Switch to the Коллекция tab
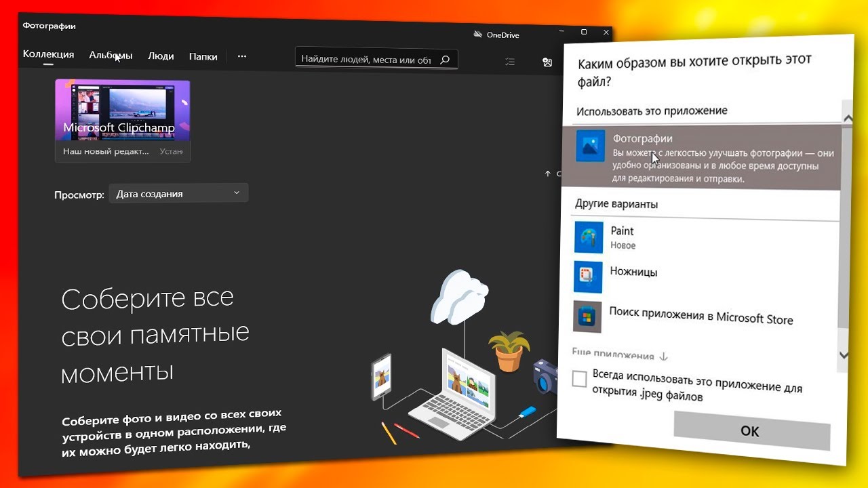868x488 pixels. click(48, 54)
